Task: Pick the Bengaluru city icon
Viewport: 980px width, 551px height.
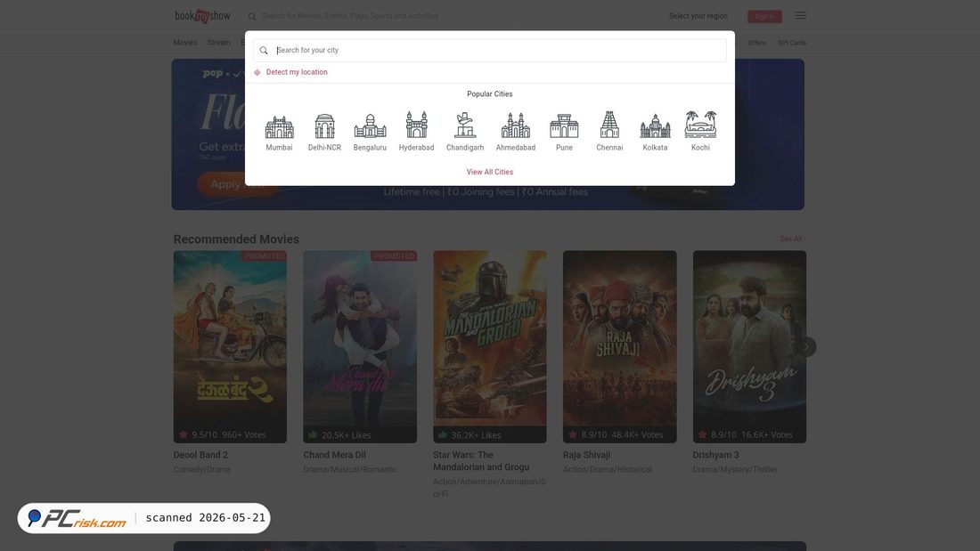Action: [370, 126]
